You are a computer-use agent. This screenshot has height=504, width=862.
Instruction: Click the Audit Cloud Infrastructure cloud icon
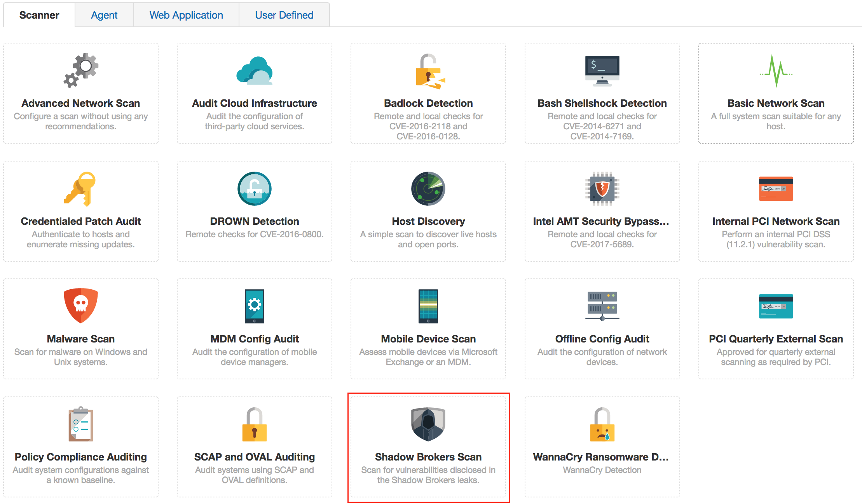(x=255, y=71)
